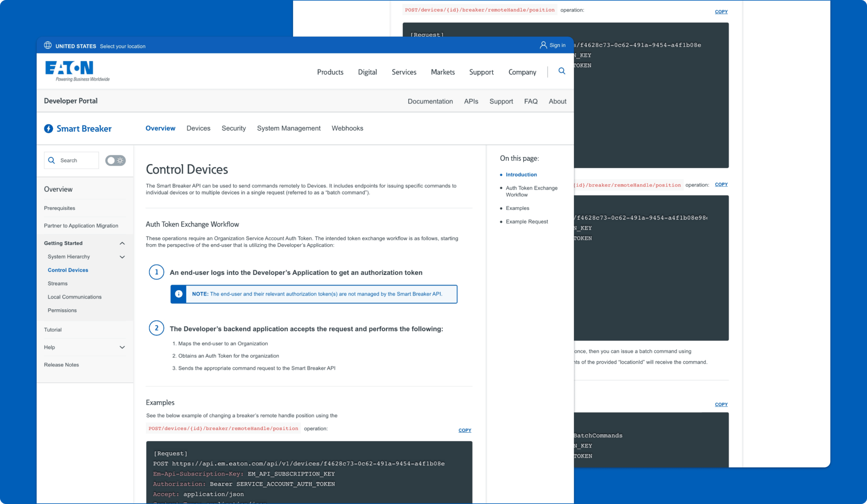Click the Smart Breaker lightning icon
Image resolution: width=867 pixels, height=504 pixels.
[x=48, y=129]
